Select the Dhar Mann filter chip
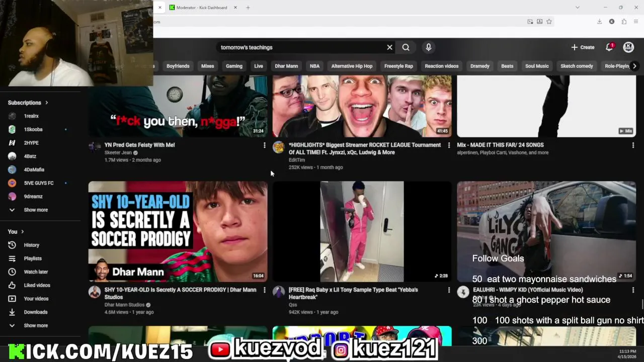The height and width of the screenshot is (362, 644). point(286,66)
